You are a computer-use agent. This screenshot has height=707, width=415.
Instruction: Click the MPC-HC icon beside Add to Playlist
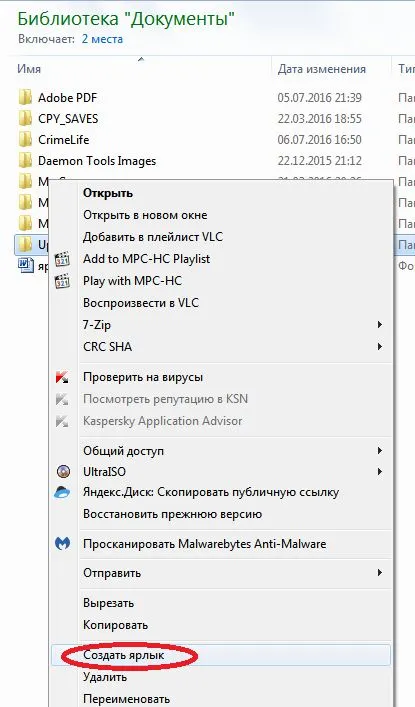coord(62,259)
